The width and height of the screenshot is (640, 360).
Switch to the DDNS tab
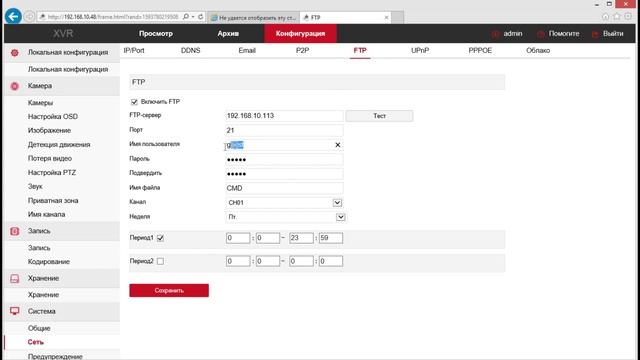(191, 51)
